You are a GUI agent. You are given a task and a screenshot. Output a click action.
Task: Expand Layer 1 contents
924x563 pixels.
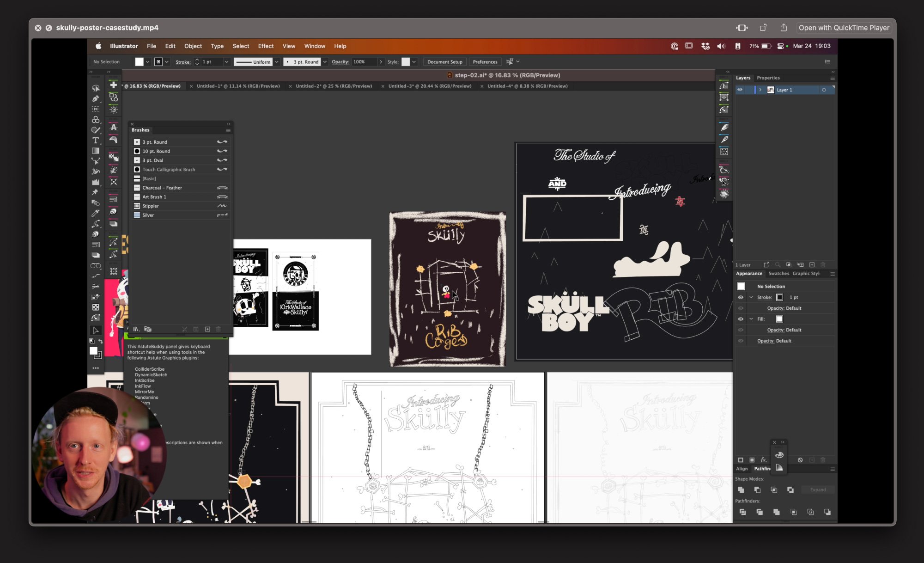click(x=760, y=90)
